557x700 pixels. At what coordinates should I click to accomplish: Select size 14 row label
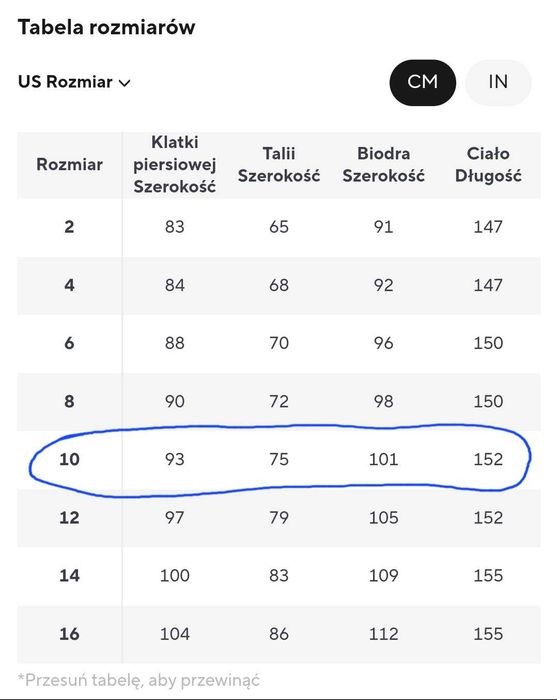[69, 575]
